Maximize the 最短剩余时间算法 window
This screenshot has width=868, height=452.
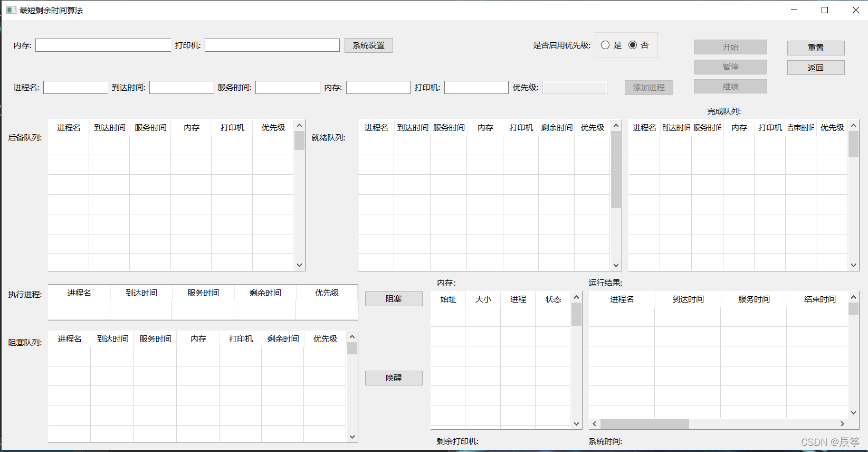pos(825,10)
